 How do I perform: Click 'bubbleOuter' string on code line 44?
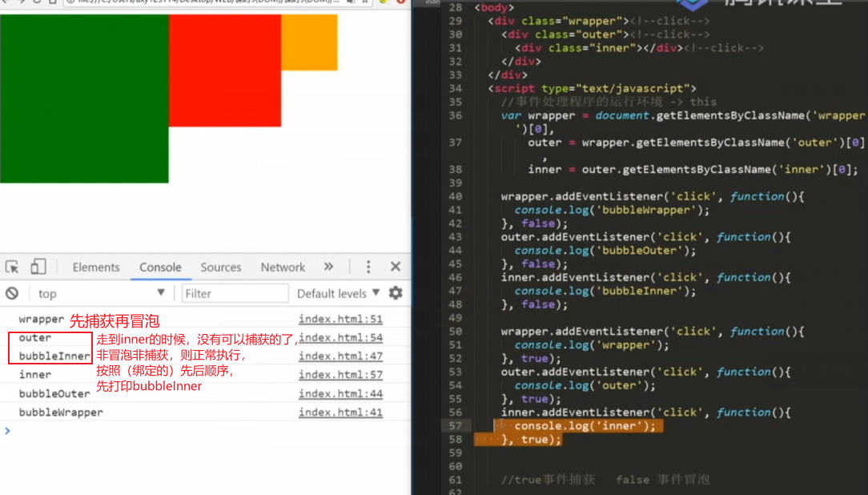(x=639, y=251)
